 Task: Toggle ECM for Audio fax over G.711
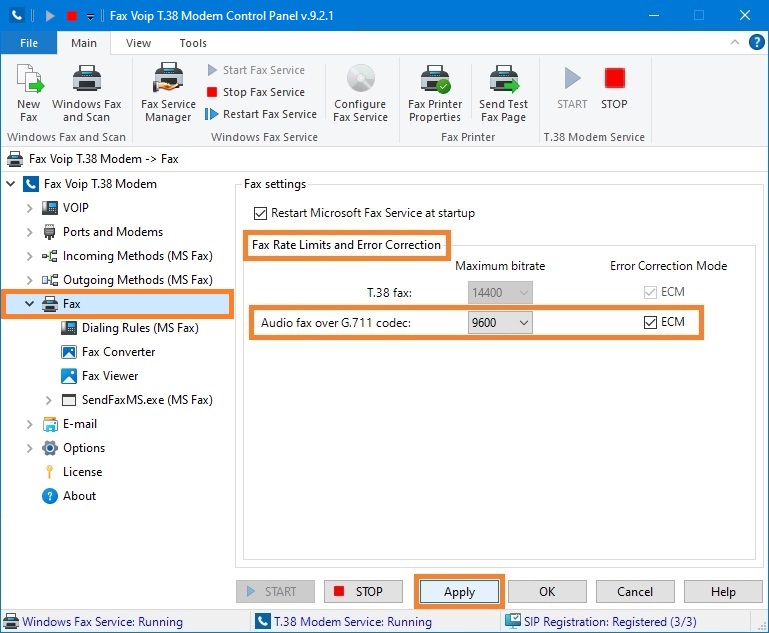[x=650, y=323]
